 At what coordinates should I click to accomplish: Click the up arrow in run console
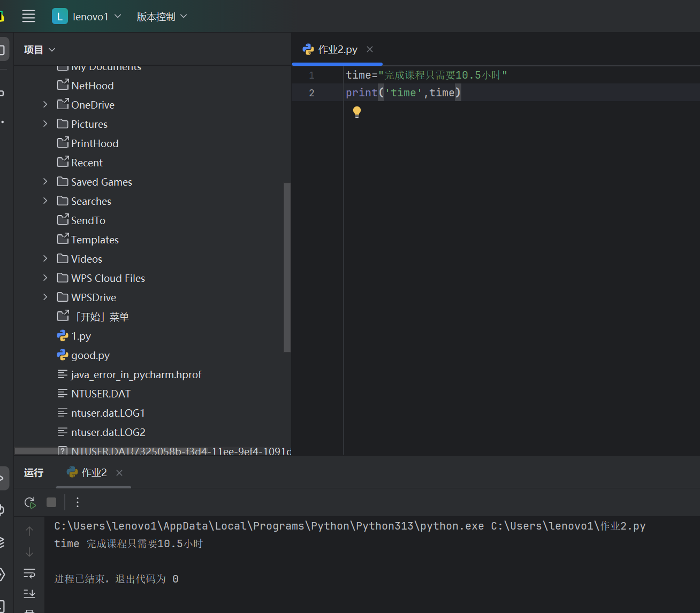(x=29, y=531)
